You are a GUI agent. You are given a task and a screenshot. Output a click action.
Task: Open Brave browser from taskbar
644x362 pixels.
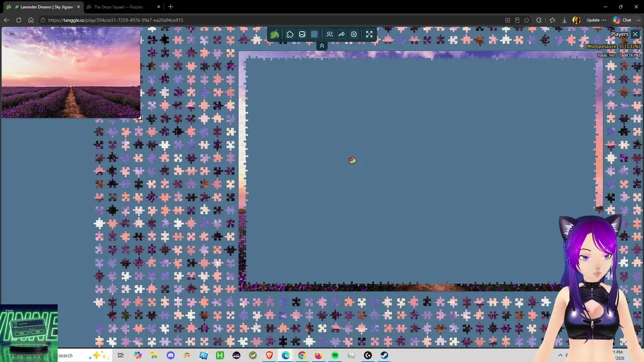(269, 355)
